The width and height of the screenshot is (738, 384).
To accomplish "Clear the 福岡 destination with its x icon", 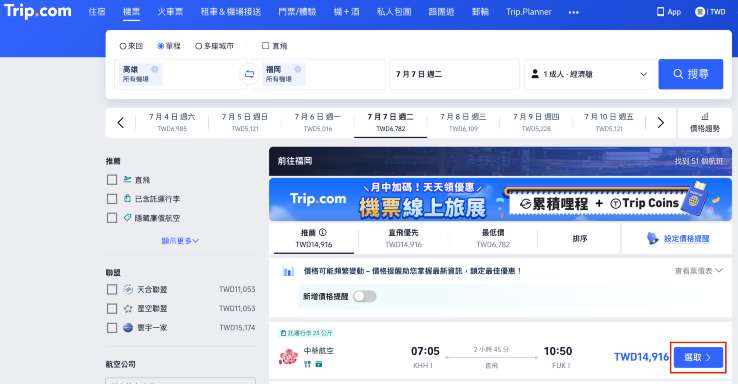I will click(297, 69).
